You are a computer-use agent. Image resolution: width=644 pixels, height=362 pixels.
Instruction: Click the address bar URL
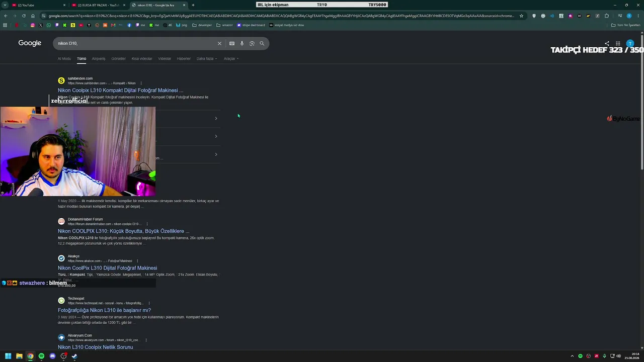[x=281, y=16]
